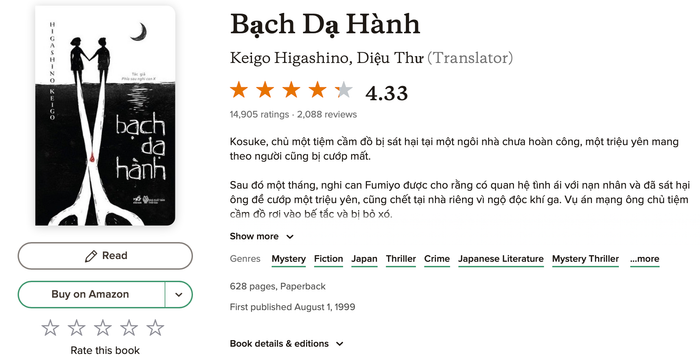Open the Fiction genre
This screenshot has width=700, height=362.
pos(329,259)
